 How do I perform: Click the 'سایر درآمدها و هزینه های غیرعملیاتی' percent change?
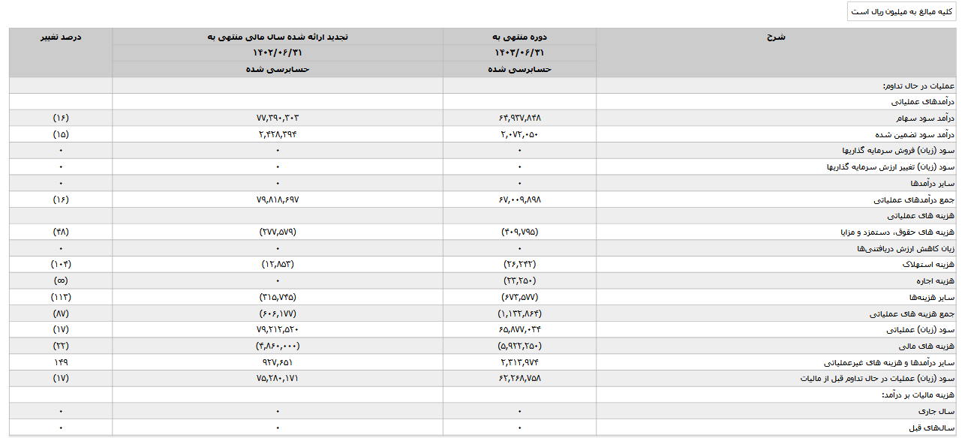tap(61, 362)
